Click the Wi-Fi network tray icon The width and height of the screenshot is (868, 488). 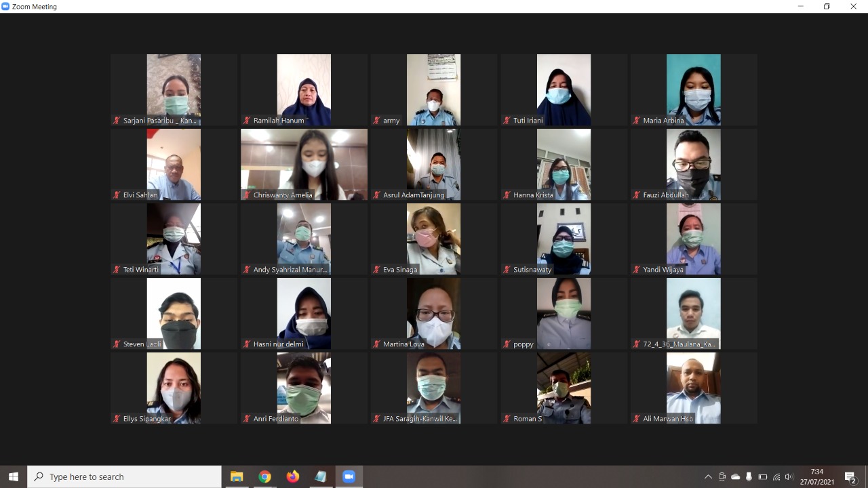point(776,476)
